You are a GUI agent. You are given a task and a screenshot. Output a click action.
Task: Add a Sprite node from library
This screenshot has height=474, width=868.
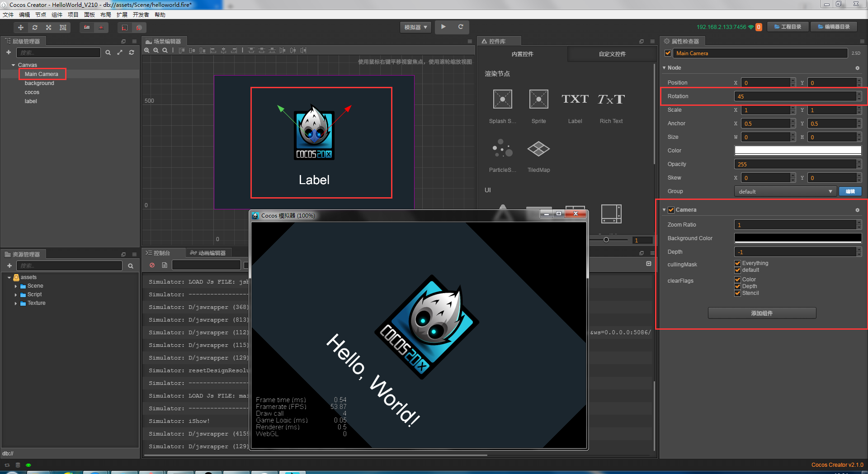(x=538, y=106)
